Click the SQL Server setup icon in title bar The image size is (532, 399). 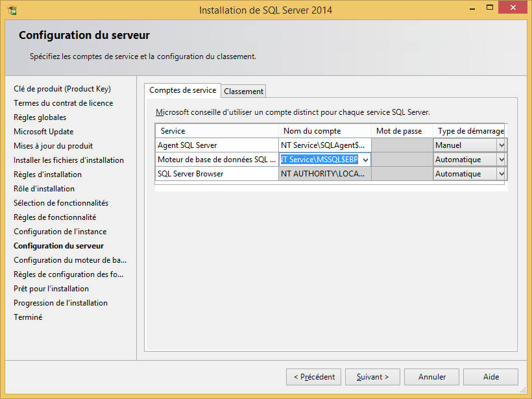point(12,10)
